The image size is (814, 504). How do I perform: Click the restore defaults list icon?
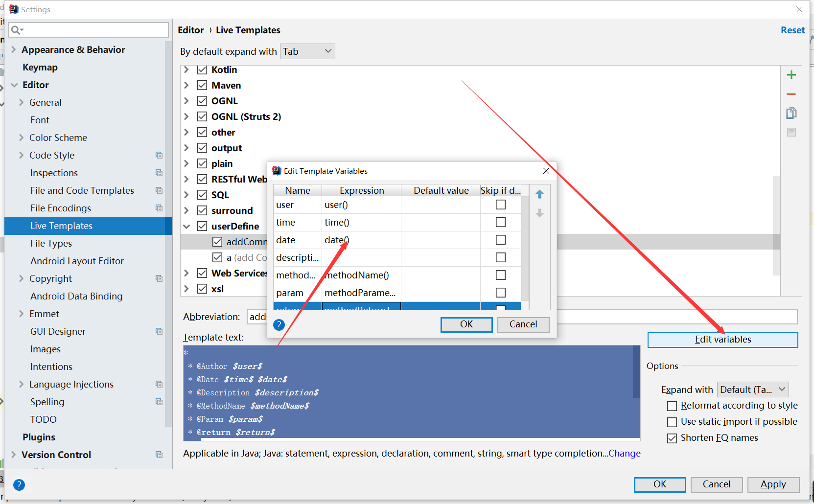[x=791, y=132]
